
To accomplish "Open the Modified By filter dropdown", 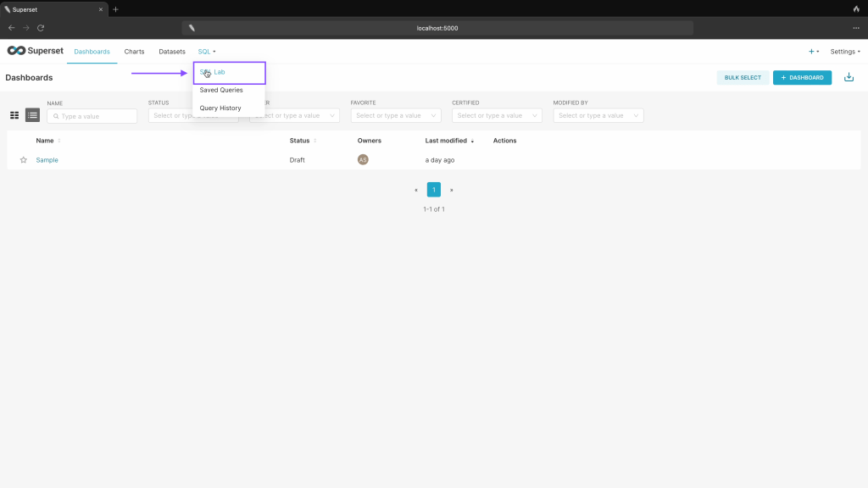I will point(598,115).
